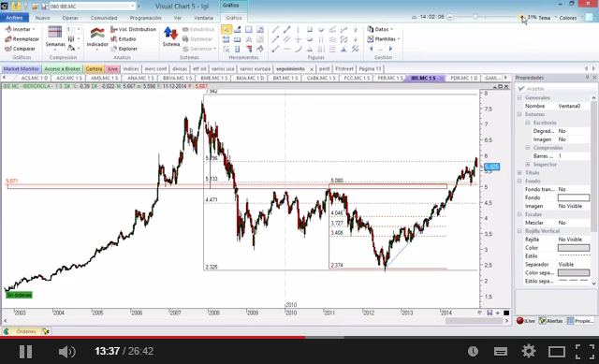The image size is (599, 364).
Task: Select the triangle shape tool in Figuras
Action: 310,49
